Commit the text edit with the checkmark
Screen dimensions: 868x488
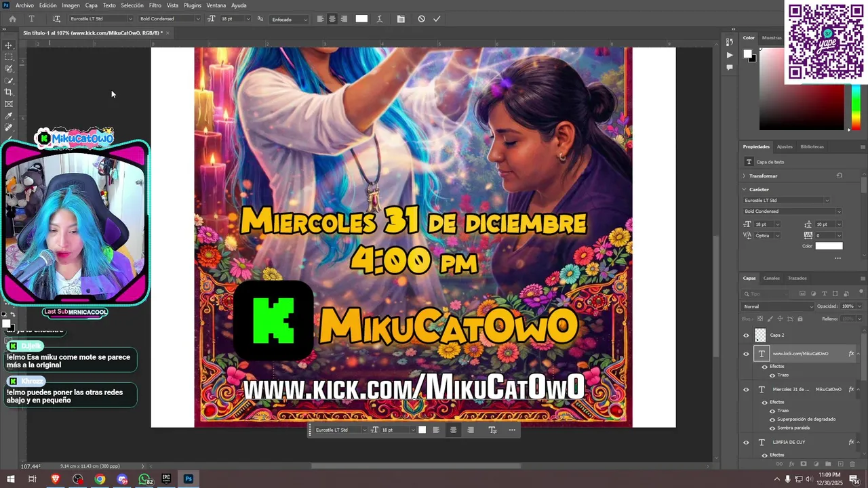coord(437,19)
